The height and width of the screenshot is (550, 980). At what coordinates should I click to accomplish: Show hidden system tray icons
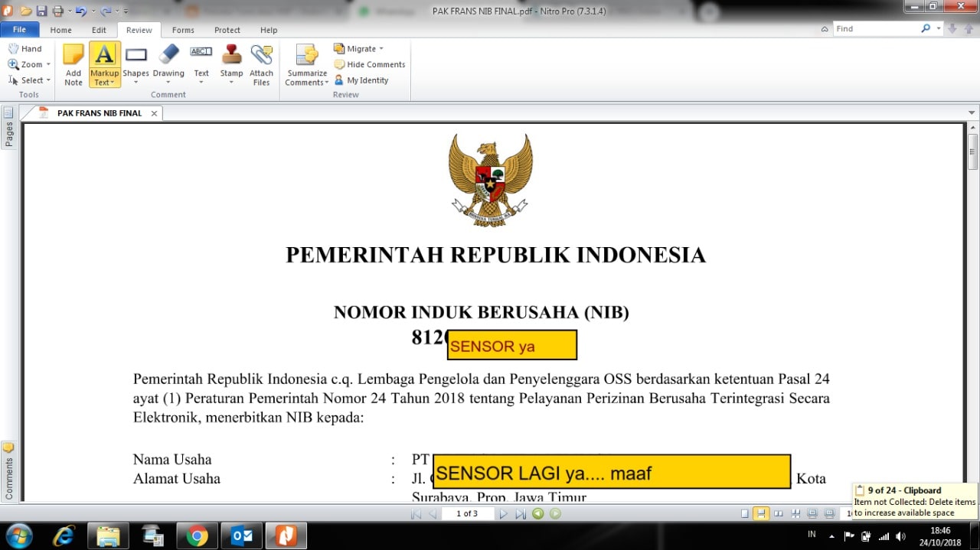tap(831, 536)
